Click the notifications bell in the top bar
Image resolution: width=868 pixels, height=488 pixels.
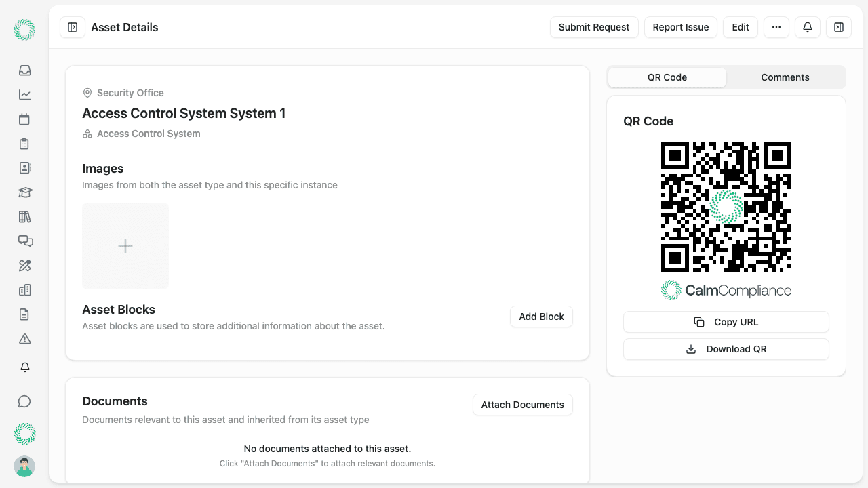[x=807, y=27]
